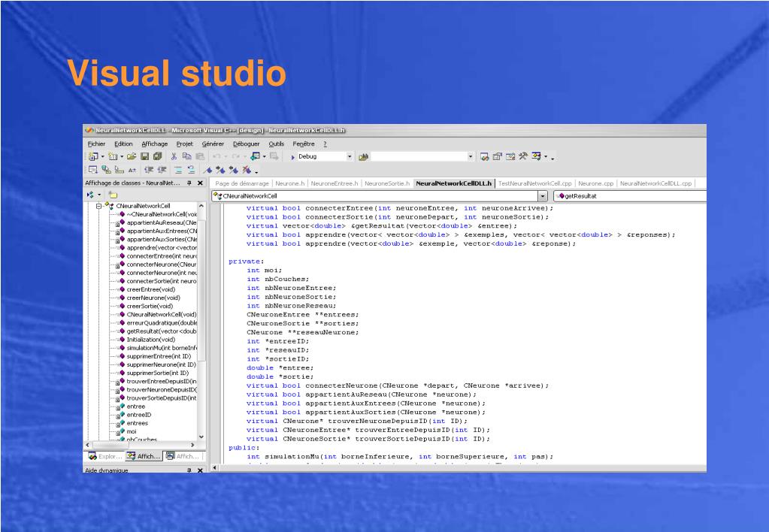The width and height of the screenshot is (769, 532).
Task: Uncomment selected lines icon
Action: (191, 170)
